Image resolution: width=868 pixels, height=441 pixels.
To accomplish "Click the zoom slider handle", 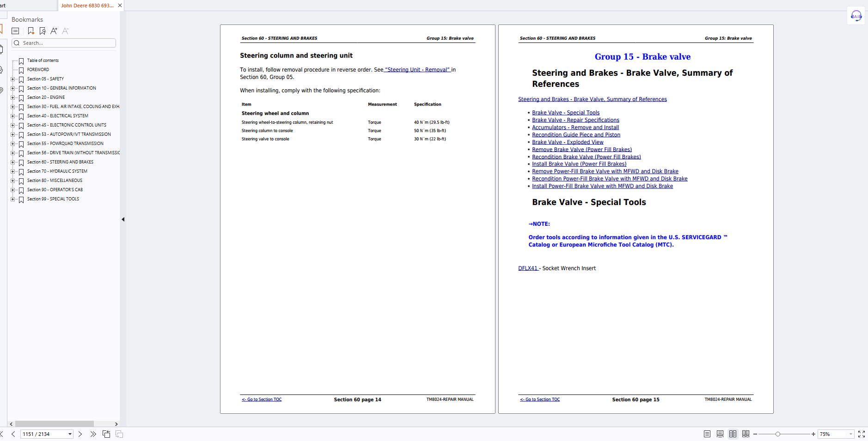I will point(778,434).
